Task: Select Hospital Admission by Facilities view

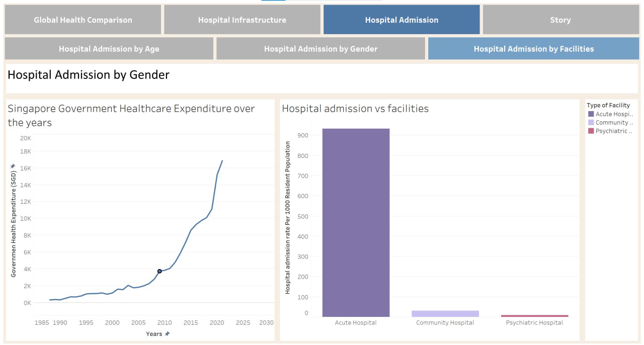Action: [533, 48]
